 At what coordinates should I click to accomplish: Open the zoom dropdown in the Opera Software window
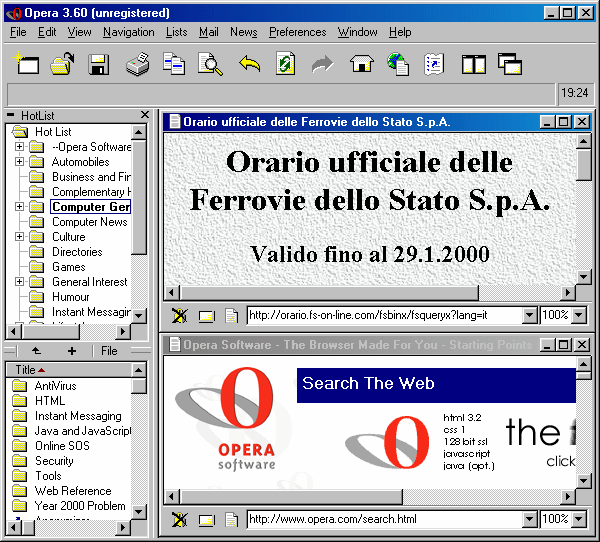click(x=577, y=520)
